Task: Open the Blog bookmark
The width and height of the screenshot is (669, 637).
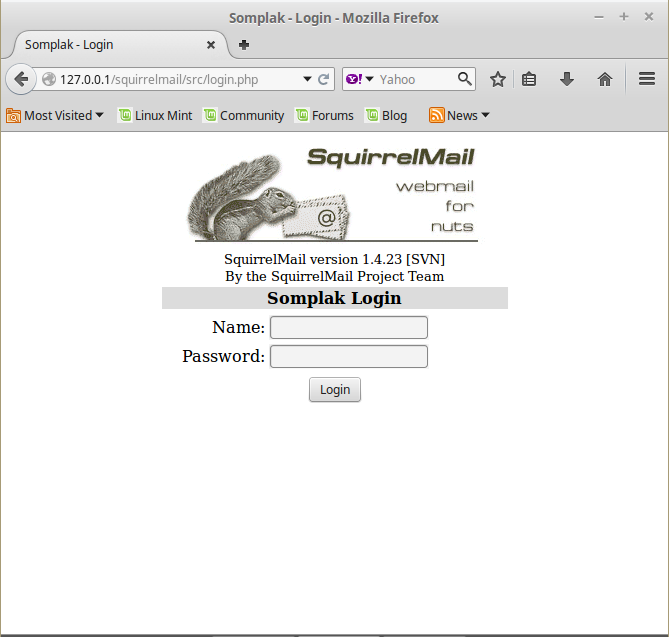Action: click(387, 116)
